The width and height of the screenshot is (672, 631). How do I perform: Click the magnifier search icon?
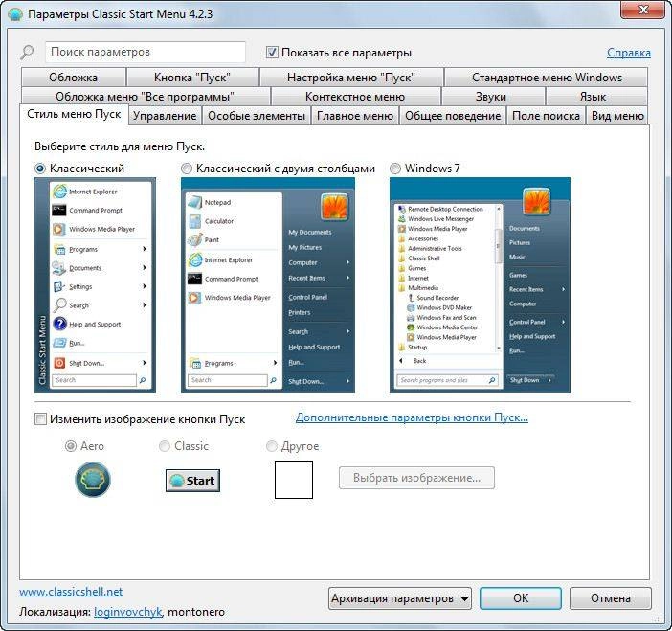[x=27, y=53]
